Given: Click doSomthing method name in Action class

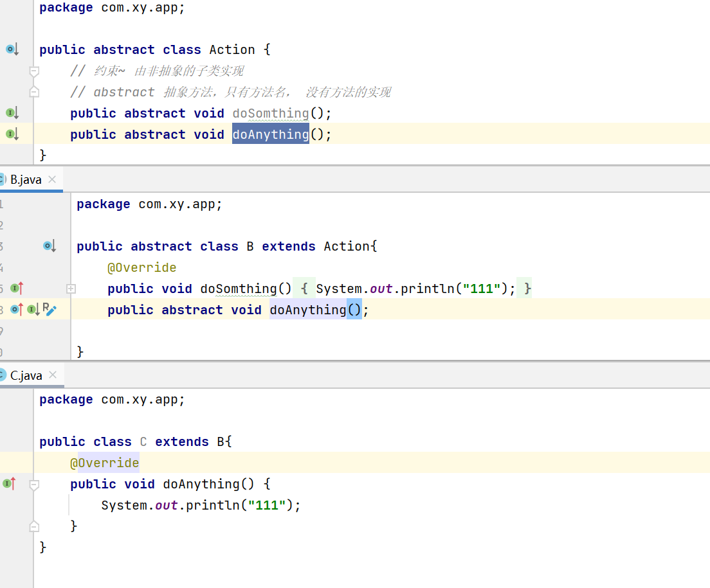Looking at the screenshot, I should (271, 113).
